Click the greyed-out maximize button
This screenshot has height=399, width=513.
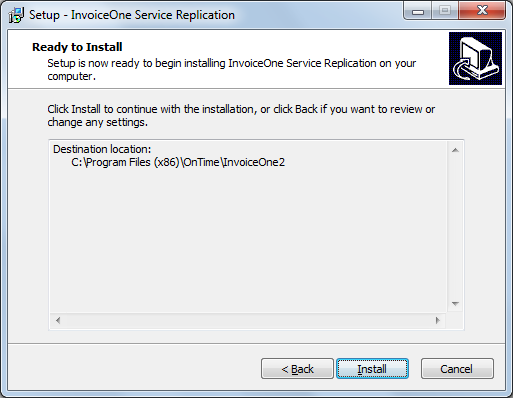[445, 11]
